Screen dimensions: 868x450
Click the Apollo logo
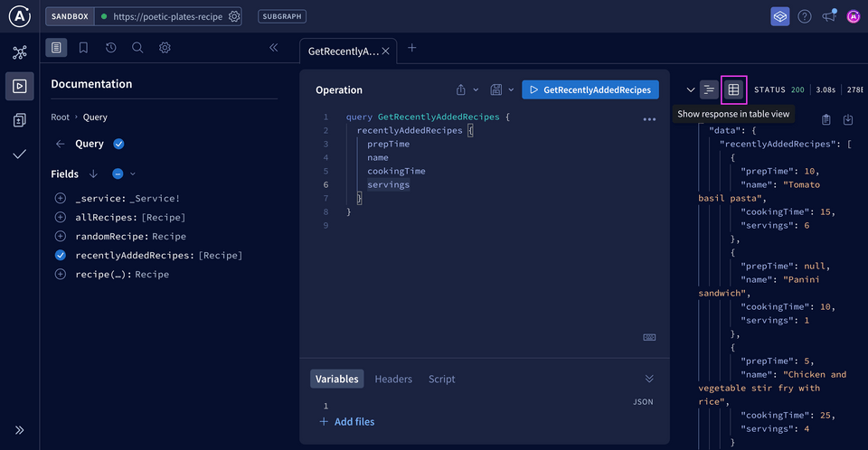[19, 16]
